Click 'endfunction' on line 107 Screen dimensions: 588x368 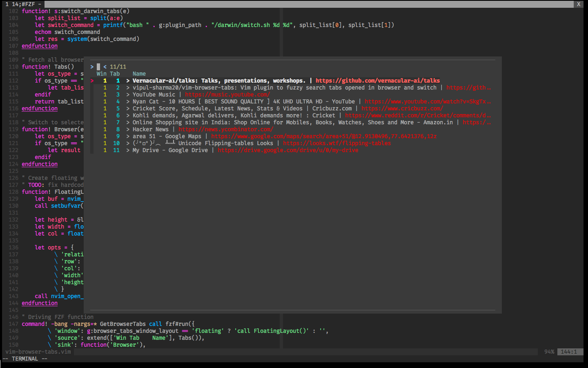click(x=40, y=46)
